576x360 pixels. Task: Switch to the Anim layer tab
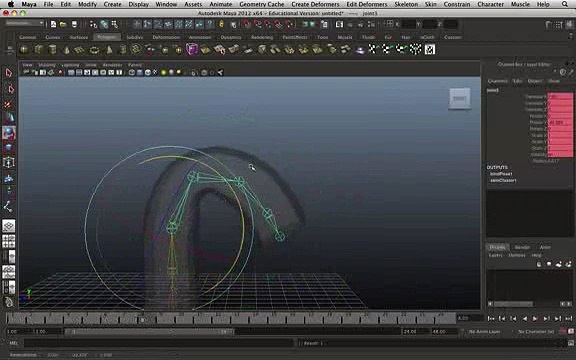pyautogui.click(x=545, y=247)
